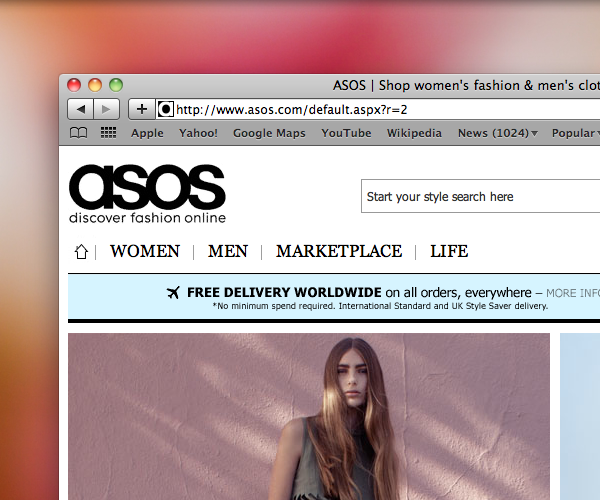The image size is (600, 500).
Task: Open the Apple bookmark
Action: click(x=147, y=133)
